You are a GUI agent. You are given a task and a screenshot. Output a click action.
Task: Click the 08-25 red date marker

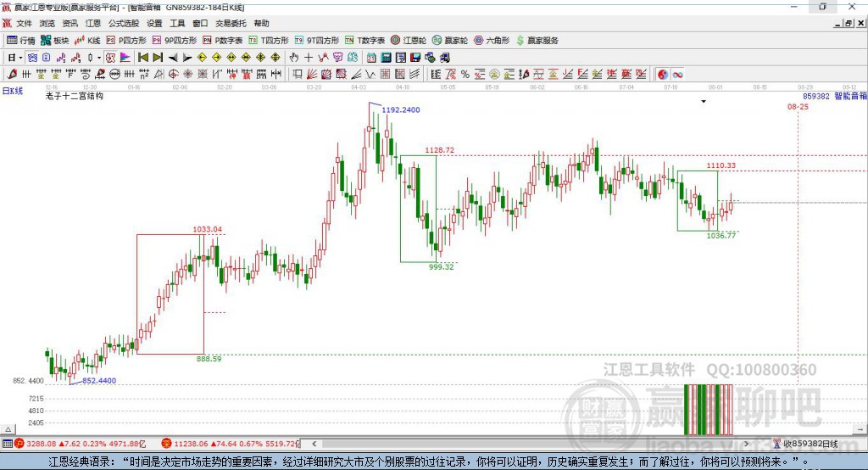click(x=798, y=106)
